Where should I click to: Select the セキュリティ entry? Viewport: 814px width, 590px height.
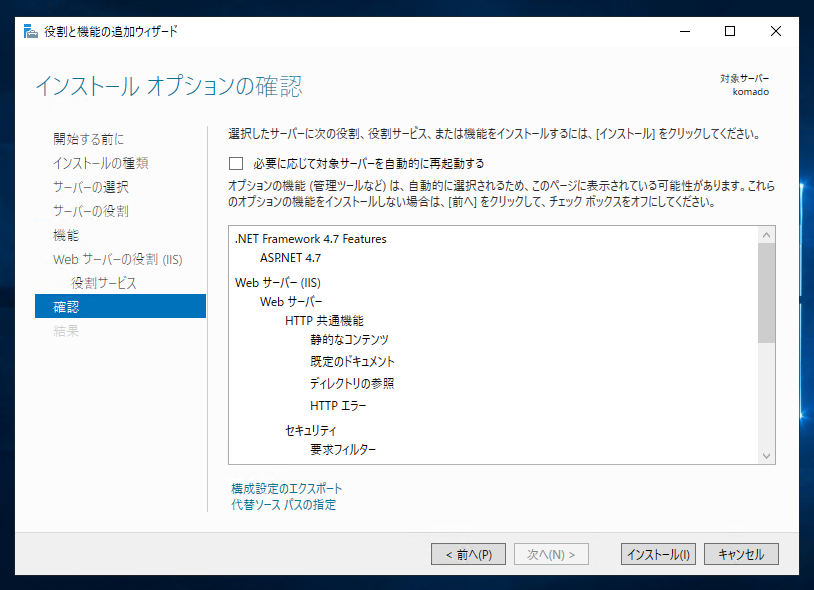[x=310, y=430]
